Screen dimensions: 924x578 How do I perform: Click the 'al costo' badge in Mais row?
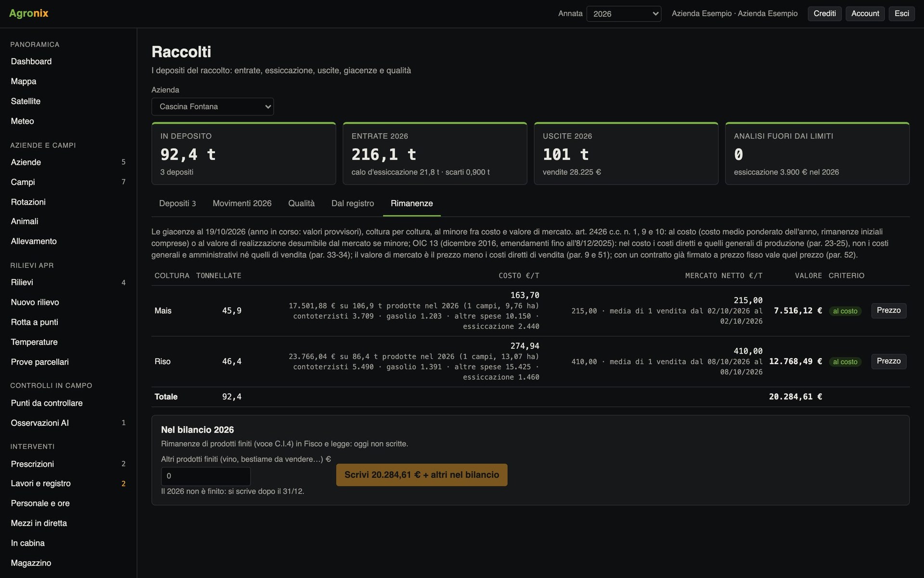tap(845, 311)
